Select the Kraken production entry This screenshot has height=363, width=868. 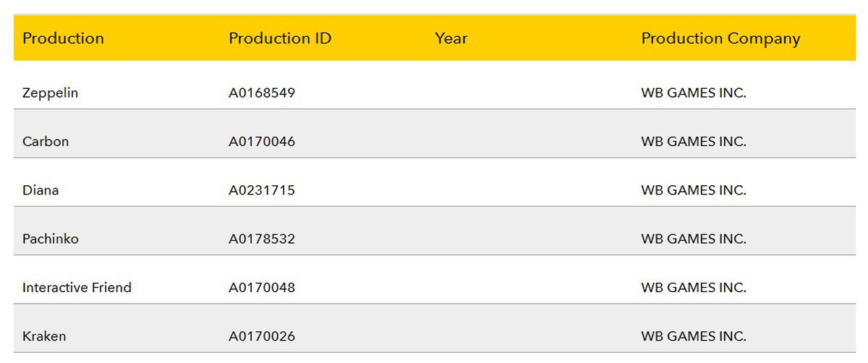pyautogui.click(x=44, y=336)
